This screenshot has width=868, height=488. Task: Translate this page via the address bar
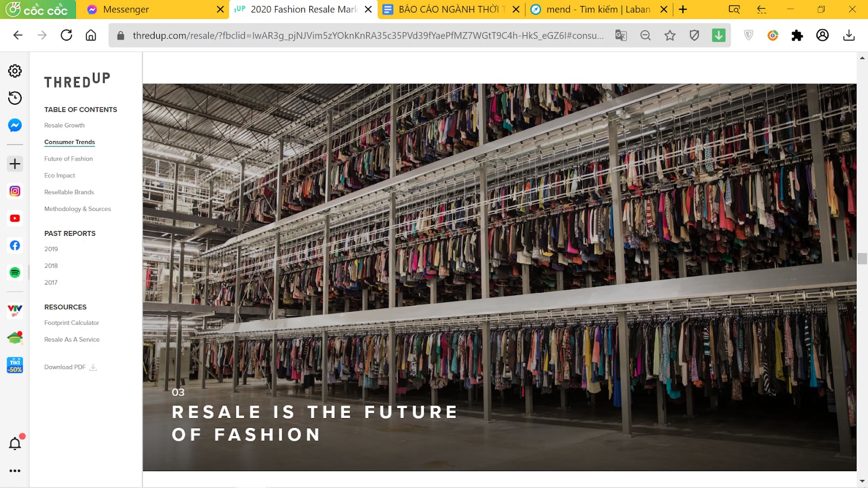pos(621,35)
